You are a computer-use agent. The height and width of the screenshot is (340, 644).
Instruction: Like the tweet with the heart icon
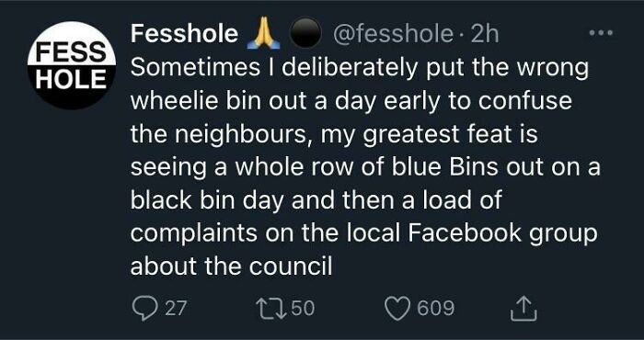tap(397, 308)
